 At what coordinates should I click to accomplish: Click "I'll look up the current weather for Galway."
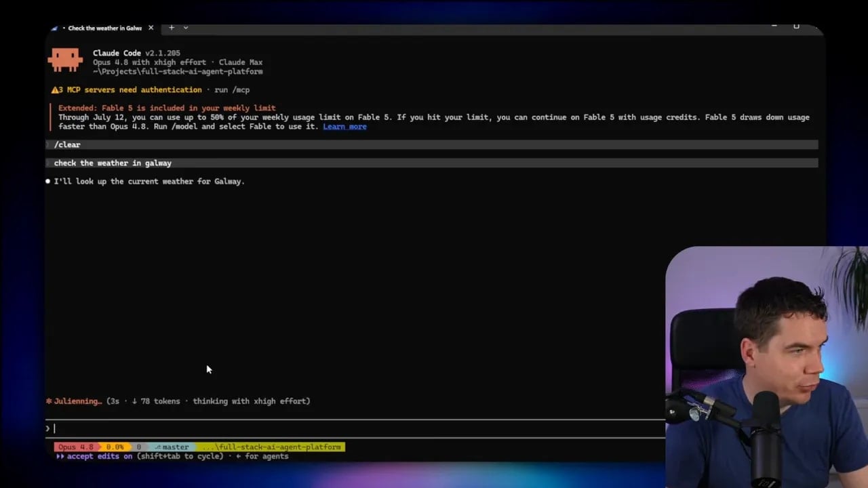(x=149, y=181)
